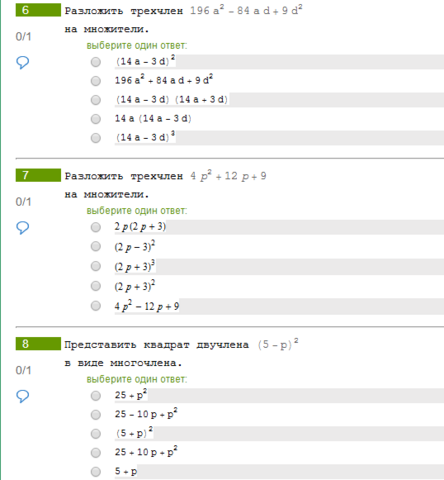The image size is (444, 480).
Task: Select answer (14a − 3d)² in question 6
Action: click(96, 62)
